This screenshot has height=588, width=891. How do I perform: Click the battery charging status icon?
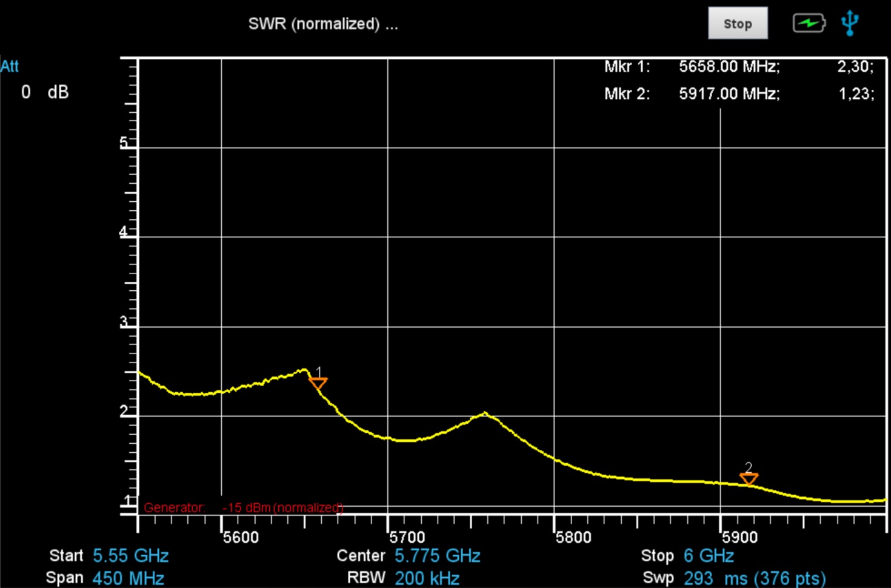click(809, 24)
